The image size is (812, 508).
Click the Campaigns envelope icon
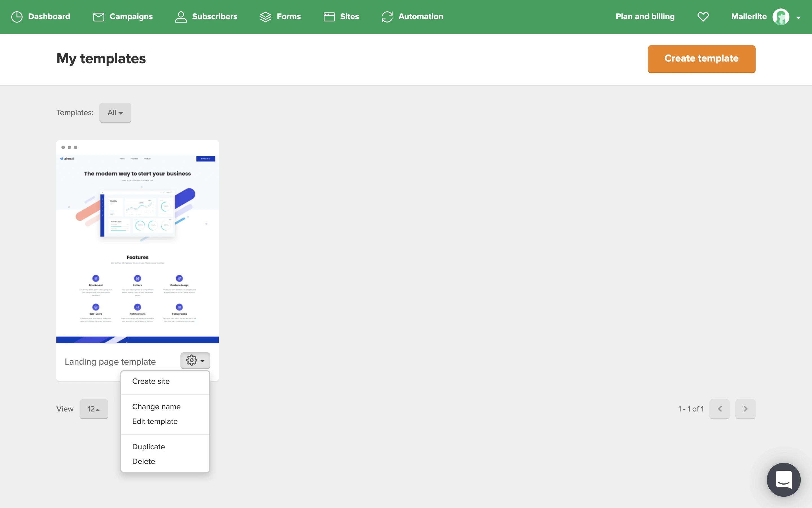[x=98, y=17]
